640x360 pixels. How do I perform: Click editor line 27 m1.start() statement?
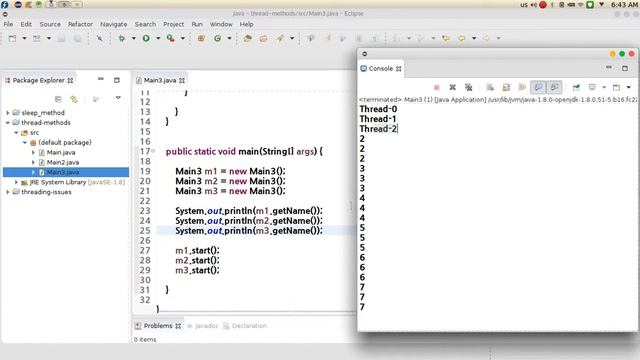pos(197,250)
